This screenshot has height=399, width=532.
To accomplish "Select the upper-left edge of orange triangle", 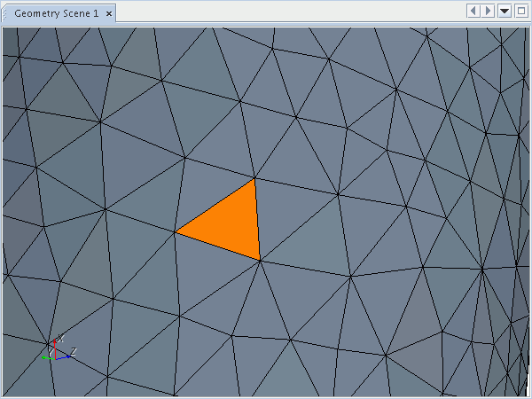I will [x=215, y=205].
